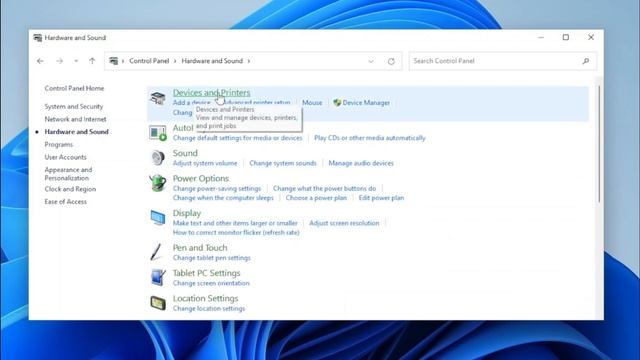Expand chevron after Hardware and Sound breadcrumb
The height and width of the screenshot is (360, 640).
pyautogui.click(x=249, y=61)
